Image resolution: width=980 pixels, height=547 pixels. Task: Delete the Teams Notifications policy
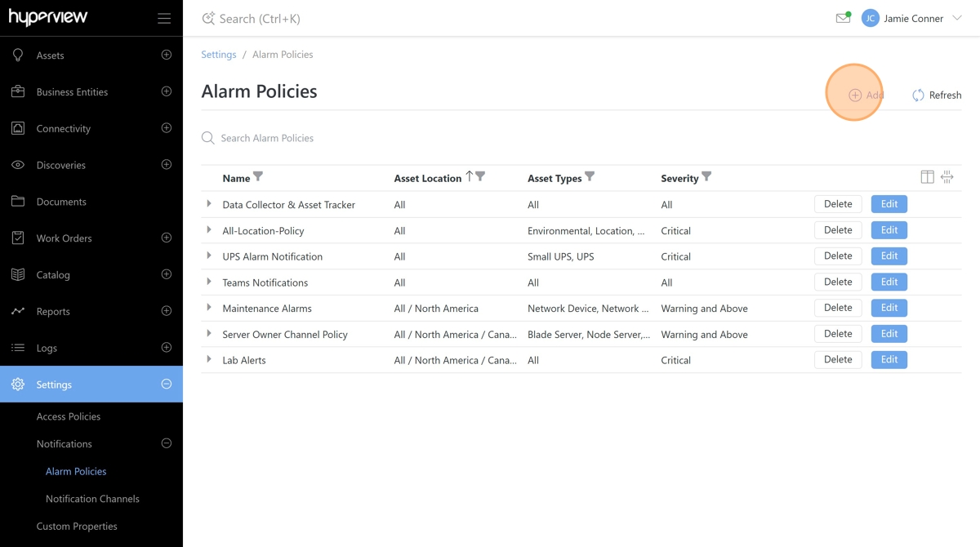[x=838, y=282]
